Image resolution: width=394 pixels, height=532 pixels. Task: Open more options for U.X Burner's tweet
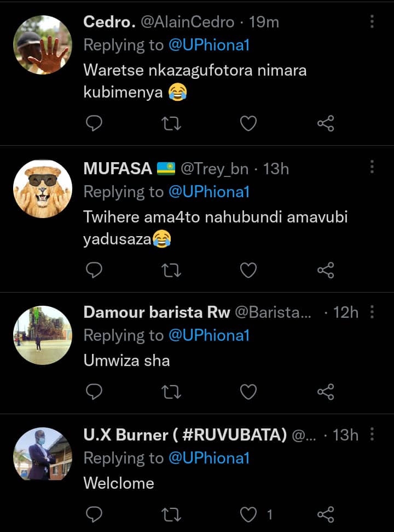(x=372, y=434)
